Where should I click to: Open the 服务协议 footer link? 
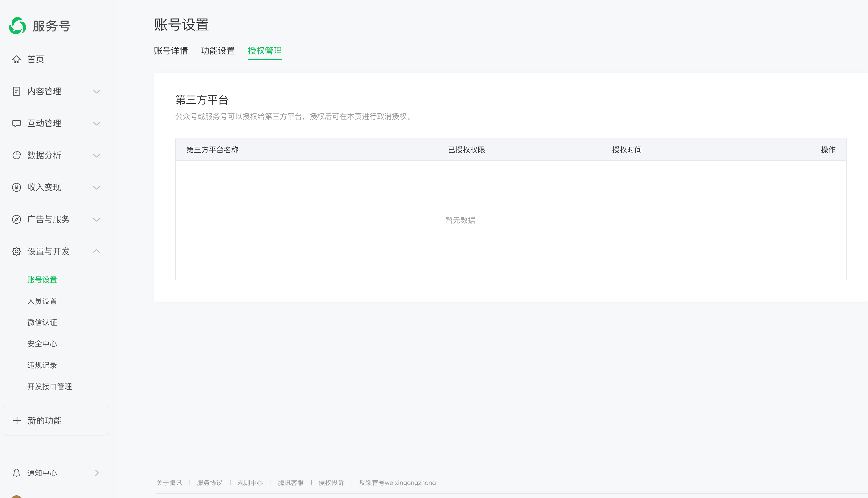[210, 483]
